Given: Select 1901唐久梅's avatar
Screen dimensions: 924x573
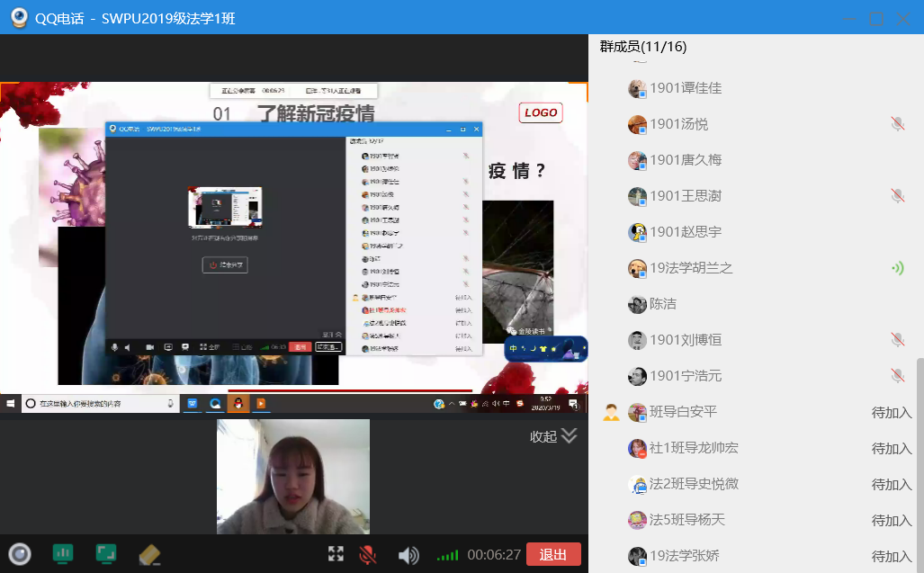Looking at the screenshot, I should [637, 160].
